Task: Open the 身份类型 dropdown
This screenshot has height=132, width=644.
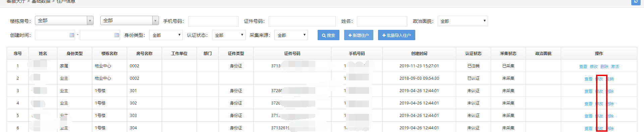Action: pos(166,35)
